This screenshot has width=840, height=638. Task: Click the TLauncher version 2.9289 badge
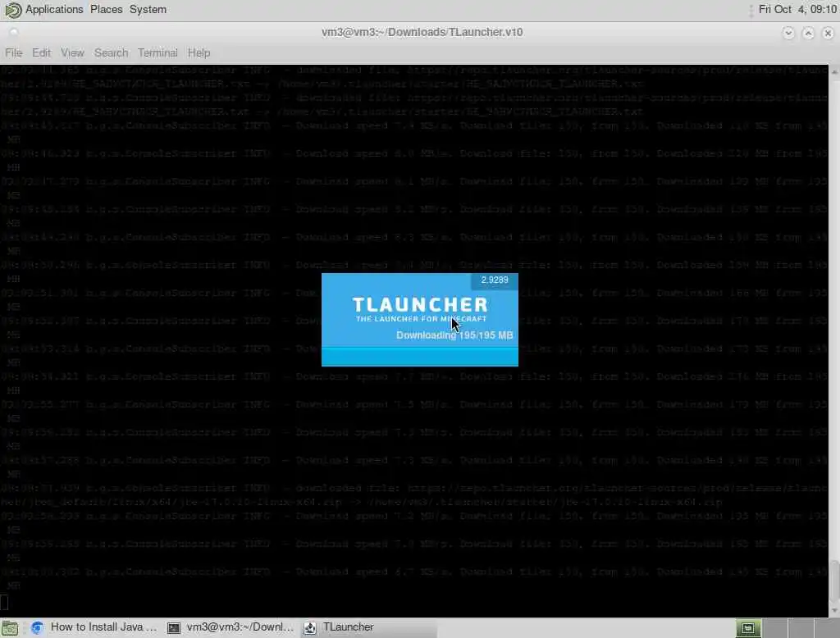pos(494,280)
